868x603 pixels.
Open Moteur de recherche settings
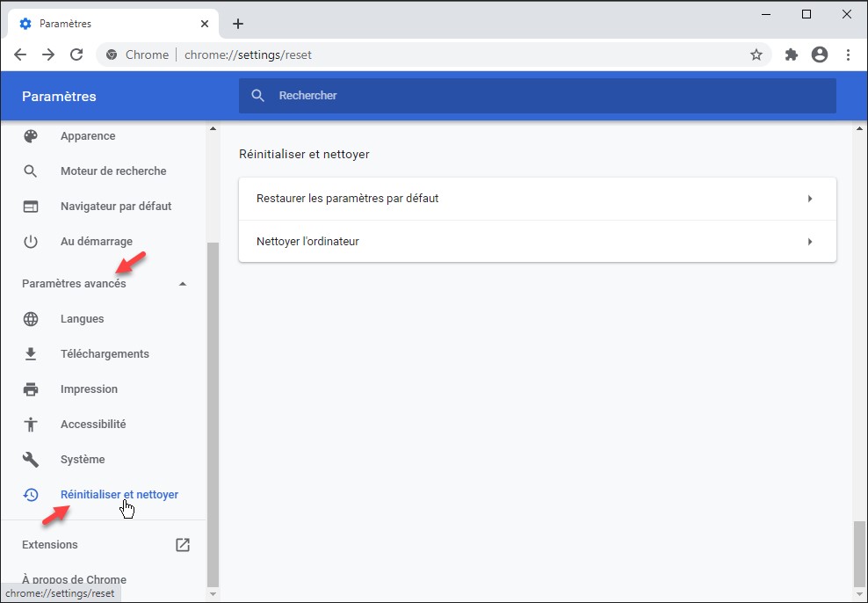click(x=113, y=171)
